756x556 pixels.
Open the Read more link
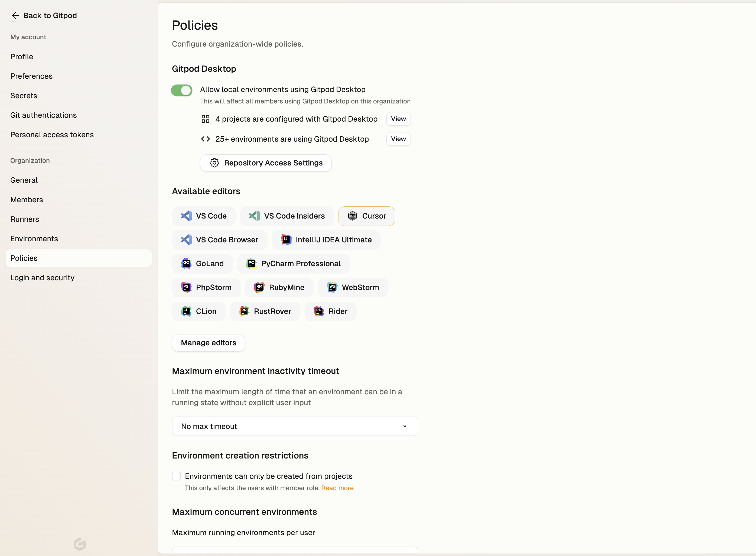click(x=337, y=488)
